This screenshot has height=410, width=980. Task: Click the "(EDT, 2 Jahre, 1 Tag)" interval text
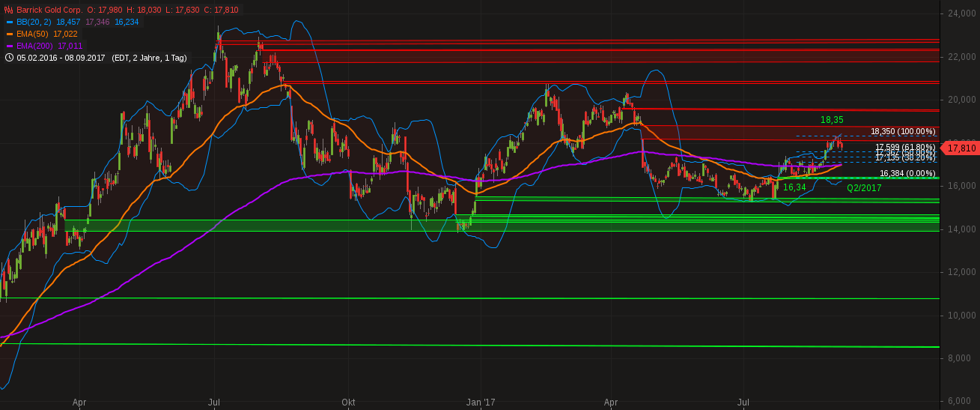click(149, 57)
